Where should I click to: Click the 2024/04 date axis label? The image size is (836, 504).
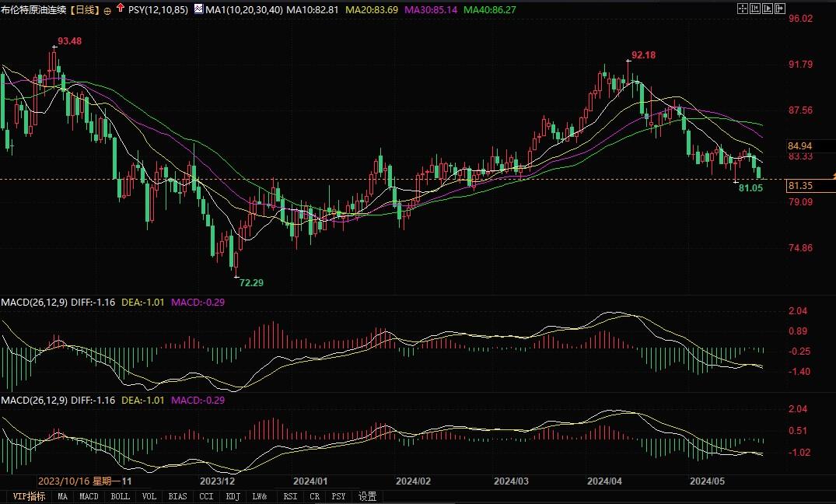(604, 481)
